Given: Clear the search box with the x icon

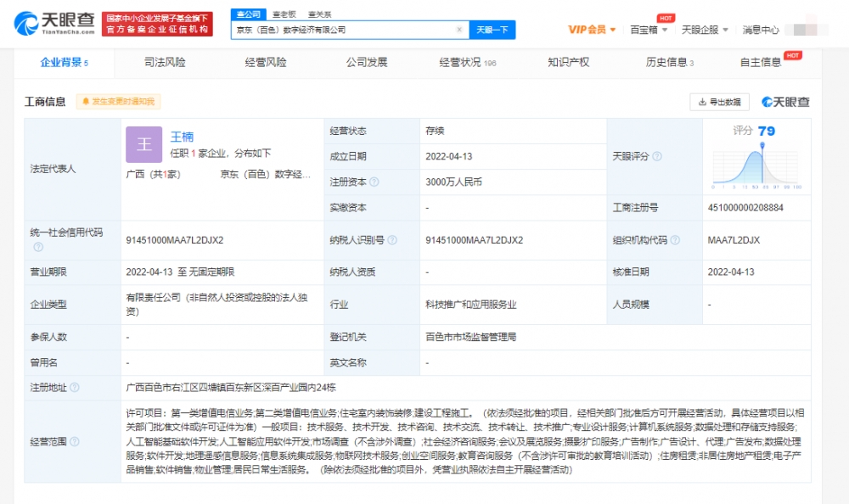Looking at the screenshot, I should tap(459, 30).
